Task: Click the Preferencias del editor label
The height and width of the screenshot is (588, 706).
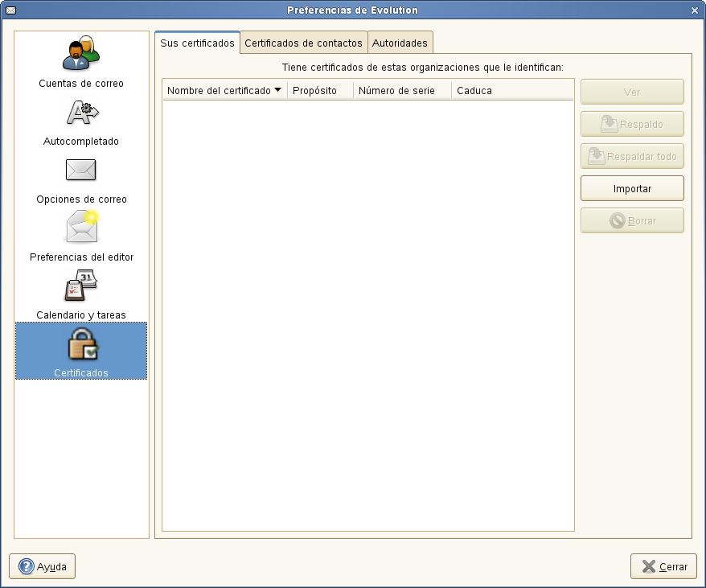Action: pos(81,257)
